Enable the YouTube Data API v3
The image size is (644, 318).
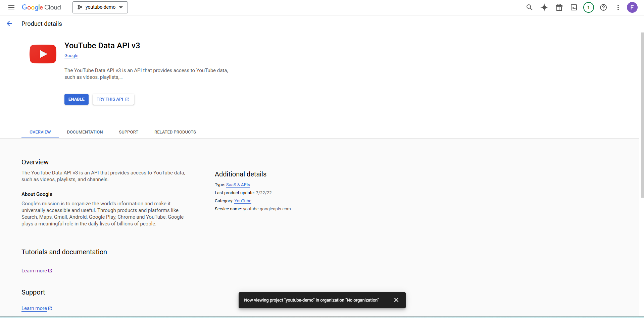76,99
